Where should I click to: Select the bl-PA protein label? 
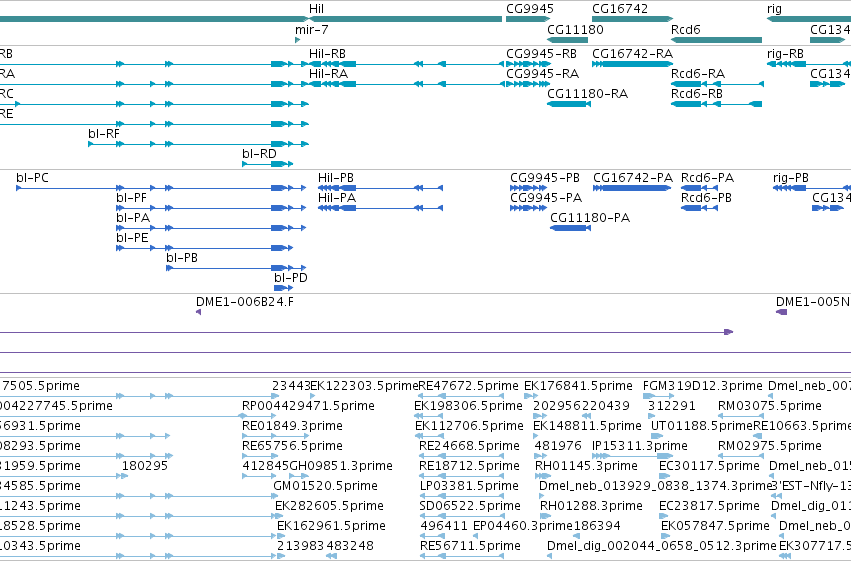[133, 218]
